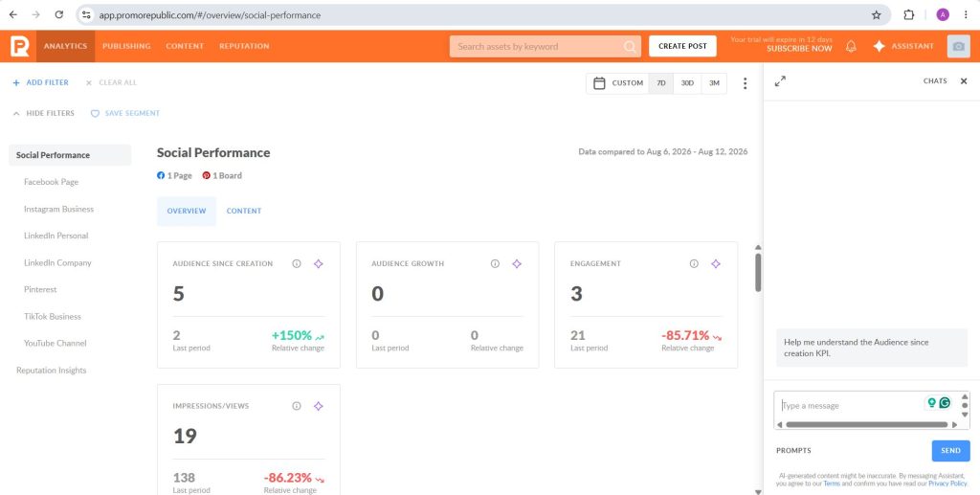This screenshot has height=495, width=980.
Task: Show info for Audience Since Creation
Action: pos(297,263)
